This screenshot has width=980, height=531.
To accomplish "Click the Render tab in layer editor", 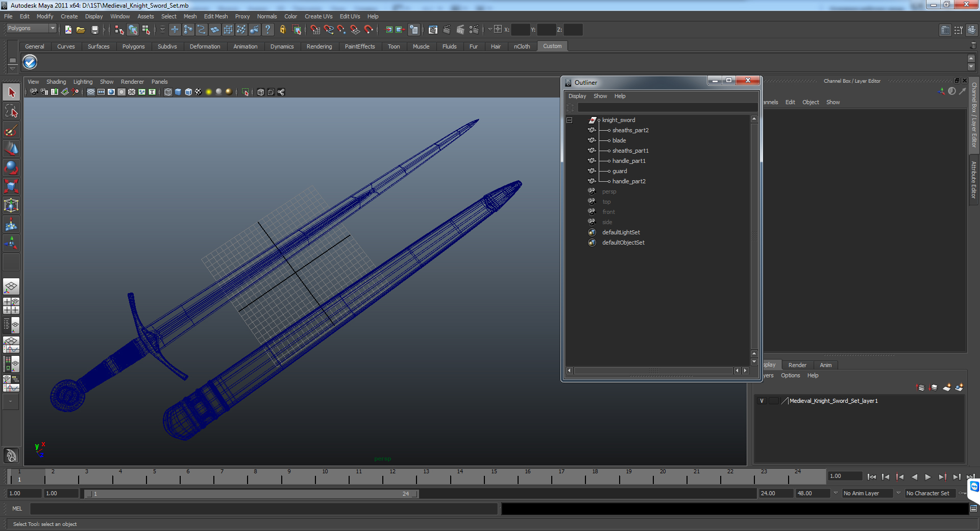I will (x=797, y=365).
